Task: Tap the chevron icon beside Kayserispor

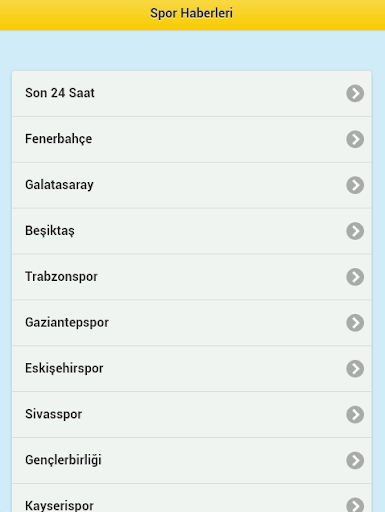Action: [355, 505]
